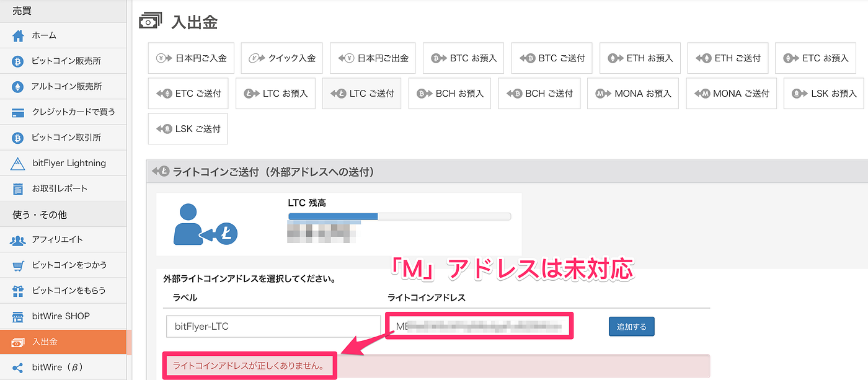Go to クレジットカードで買う
Viewport: 868px width, 380px height.
coord(63,112)
